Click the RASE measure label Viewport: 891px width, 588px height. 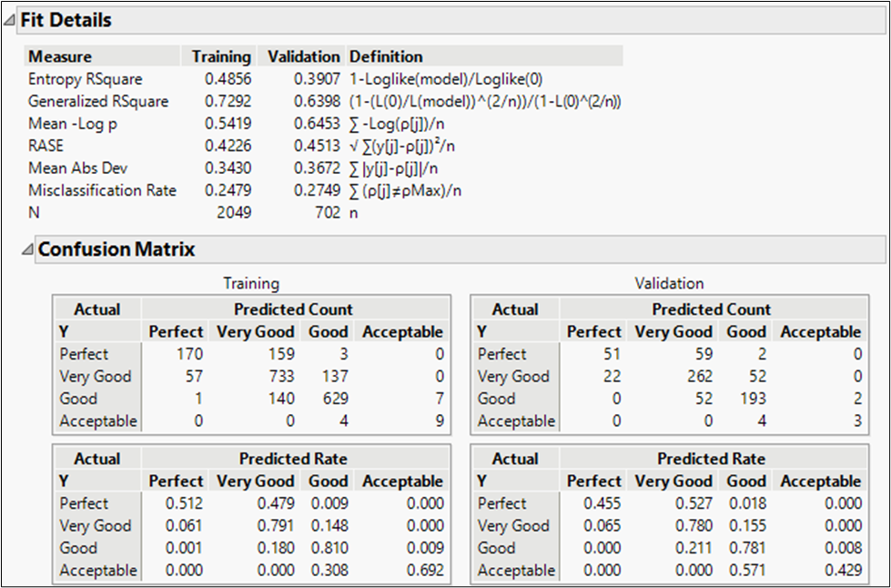pos(46,146)
